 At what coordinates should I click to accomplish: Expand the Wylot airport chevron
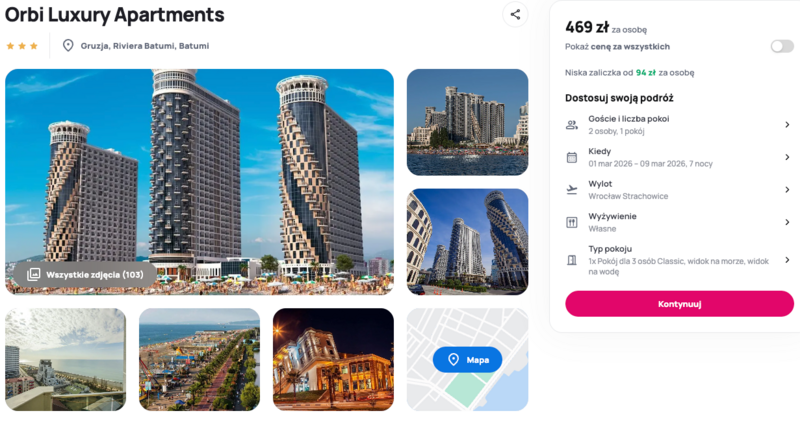click(787, 190)
